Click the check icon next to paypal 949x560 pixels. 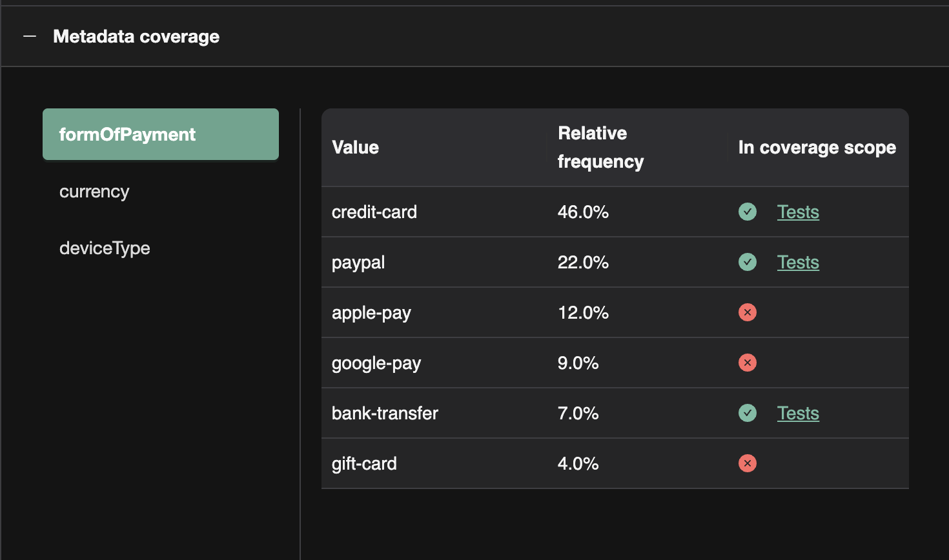(x=747, y=262)
